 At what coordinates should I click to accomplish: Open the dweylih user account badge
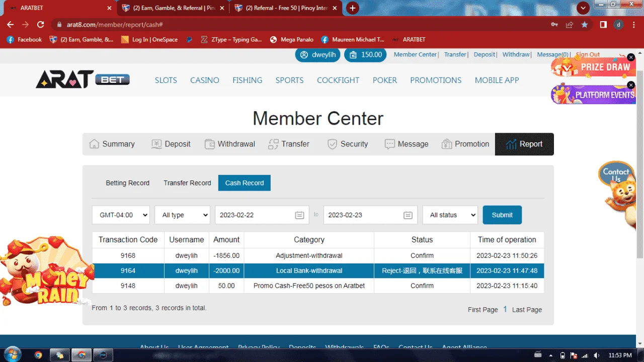(x=317, y=55)
